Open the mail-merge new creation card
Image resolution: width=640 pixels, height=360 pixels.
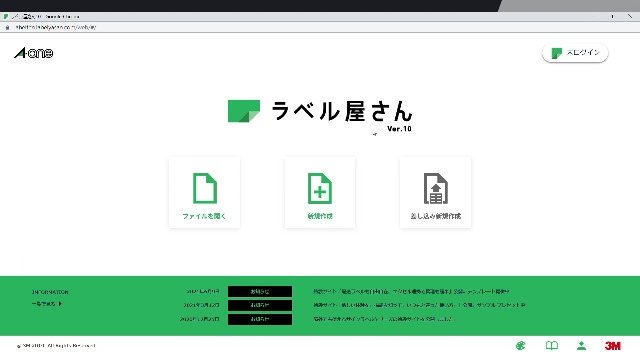coord(436,192)
